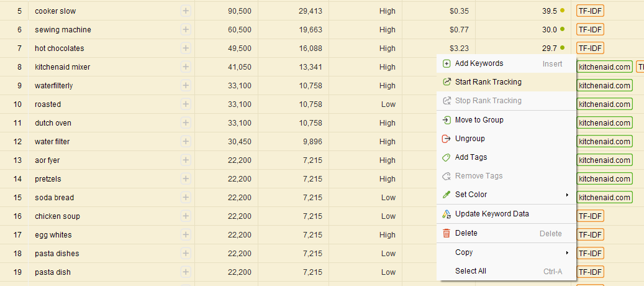Select the Remove Tags menu entry
The height and width of the screenshot is (286, 644).
pos(478,176)
